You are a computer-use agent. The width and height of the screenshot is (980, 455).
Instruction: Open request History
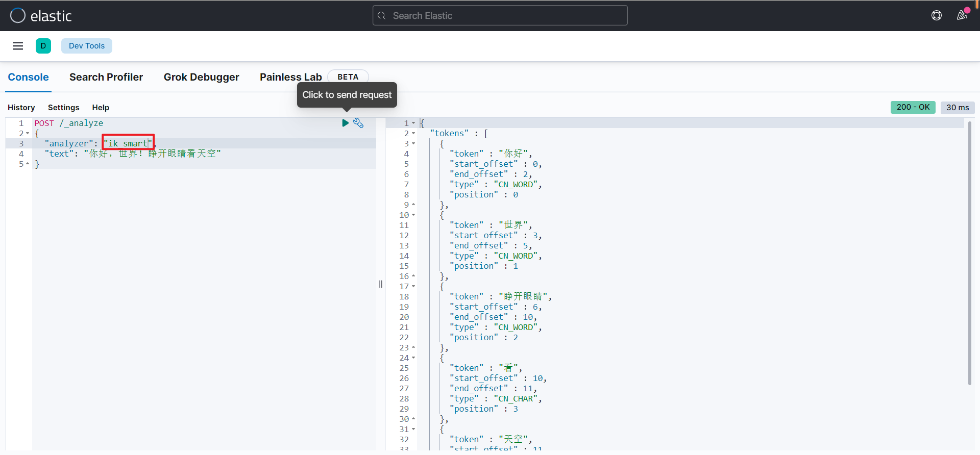[21, 108]
